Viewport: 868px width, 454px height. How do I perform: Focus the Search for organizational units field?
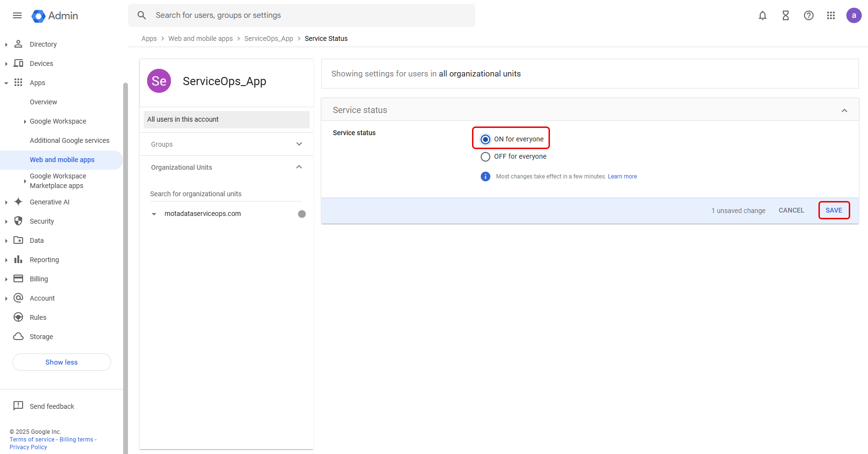tap(225, 194)
